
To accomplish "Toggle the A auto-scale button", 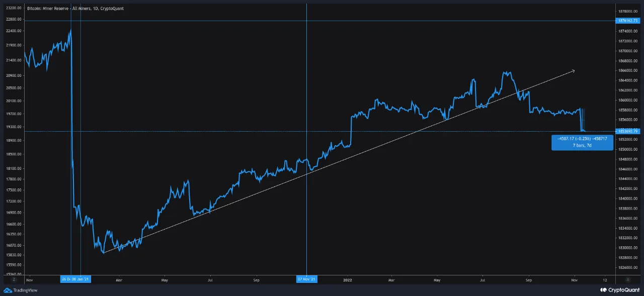I will 629,279.
